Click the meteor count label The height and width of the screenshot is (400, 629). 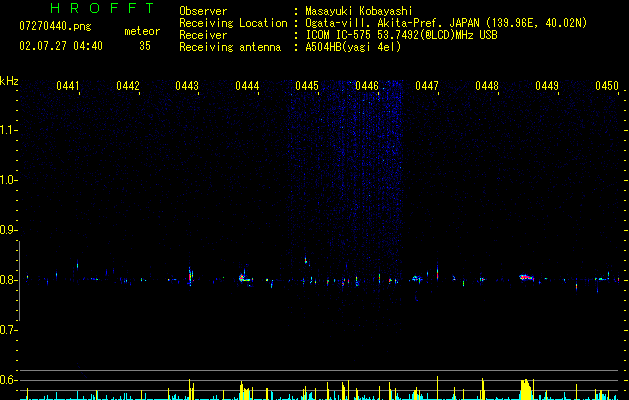(142, 31)
